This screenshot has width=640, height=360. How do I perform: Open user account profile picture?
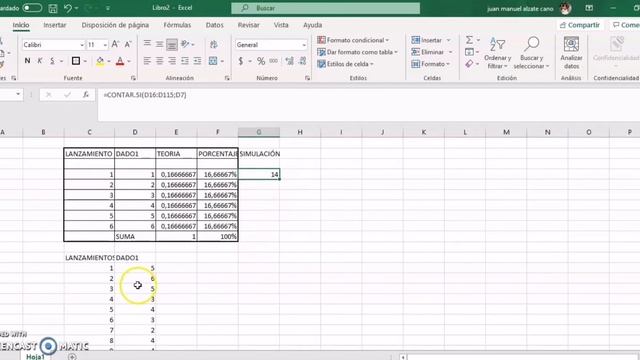565,8
